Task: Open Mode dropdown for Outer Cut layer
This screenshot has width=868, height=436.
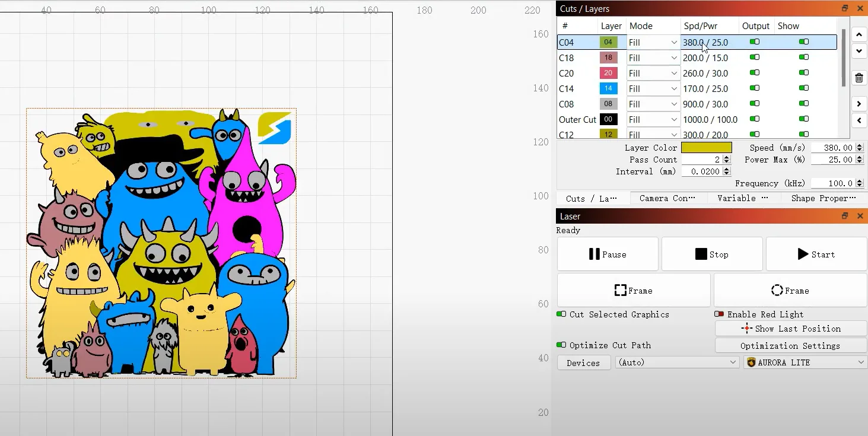Action: click(x=653, y=119)
